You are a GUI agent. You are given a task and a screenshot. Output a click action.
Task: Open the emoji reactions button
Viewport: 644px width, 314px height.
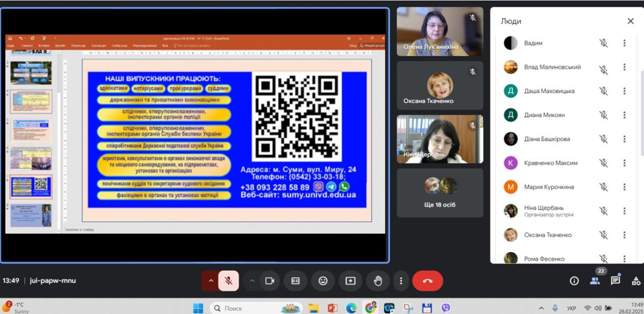323,281
